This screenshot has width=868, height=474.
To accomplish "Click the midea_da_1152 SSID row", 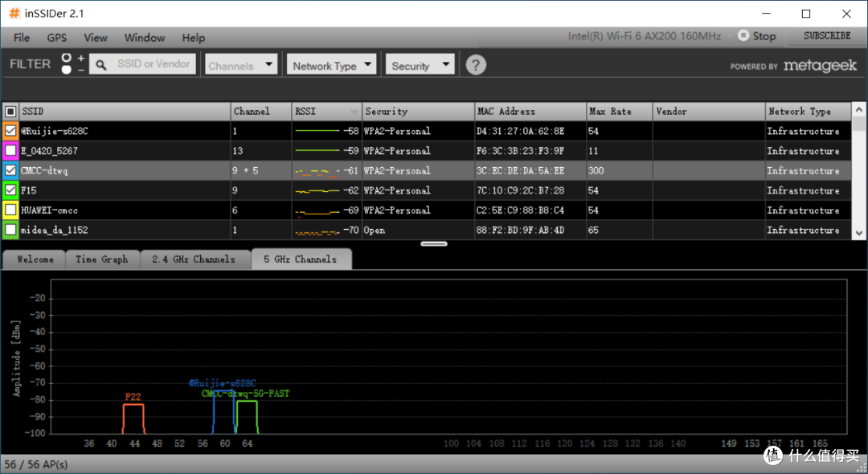I will 125,230.
